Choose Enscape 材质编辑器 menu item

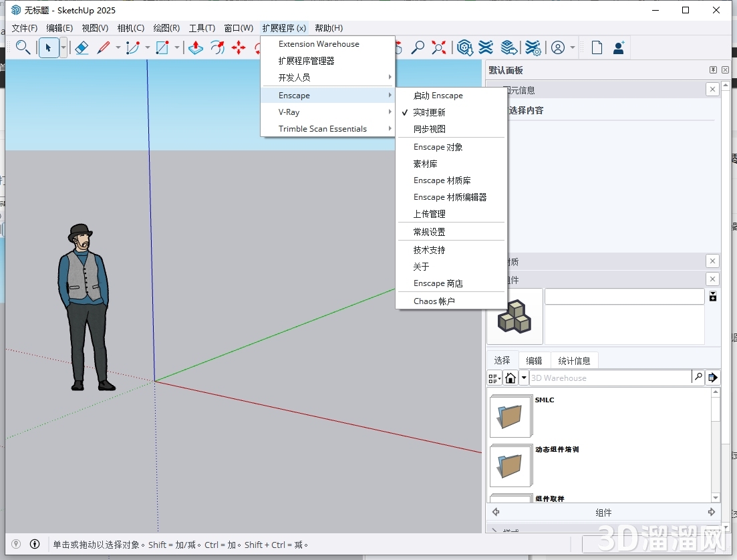[x=451, y=197]
